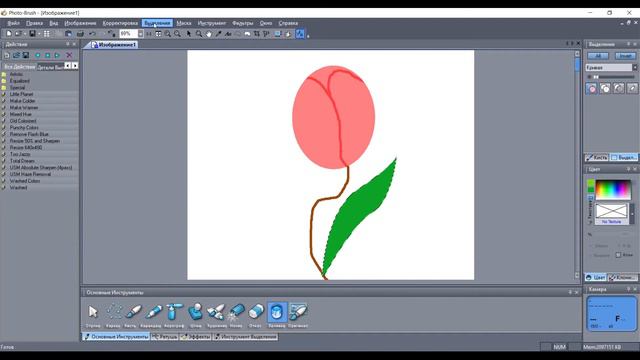Click the new action icon in Действия panel
The width and height of the screenshot is (640, 360).
(x=7, y=55)
